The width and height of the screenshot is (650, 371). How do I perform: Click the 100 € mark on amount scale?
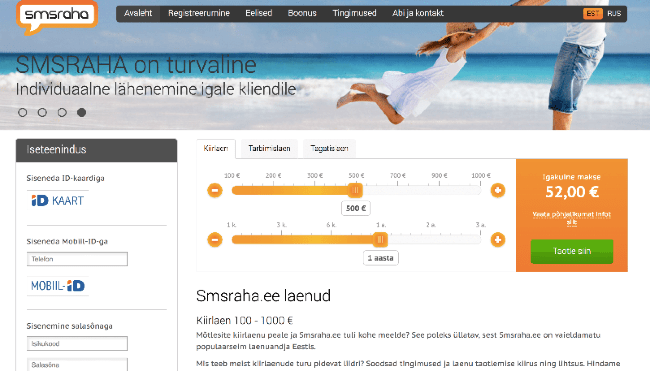(232, 176)
